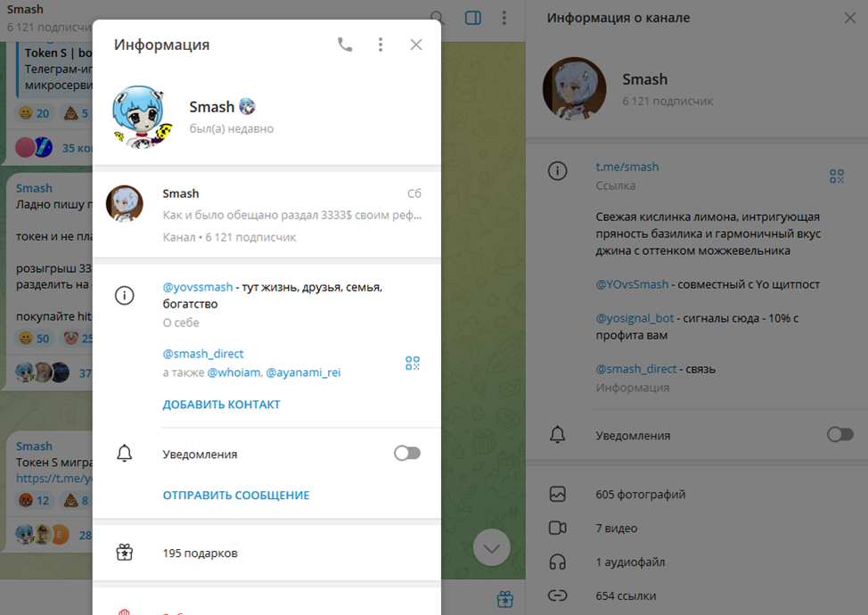
Task: Open the Smash channel avatar in side panel
Action: 575,88
